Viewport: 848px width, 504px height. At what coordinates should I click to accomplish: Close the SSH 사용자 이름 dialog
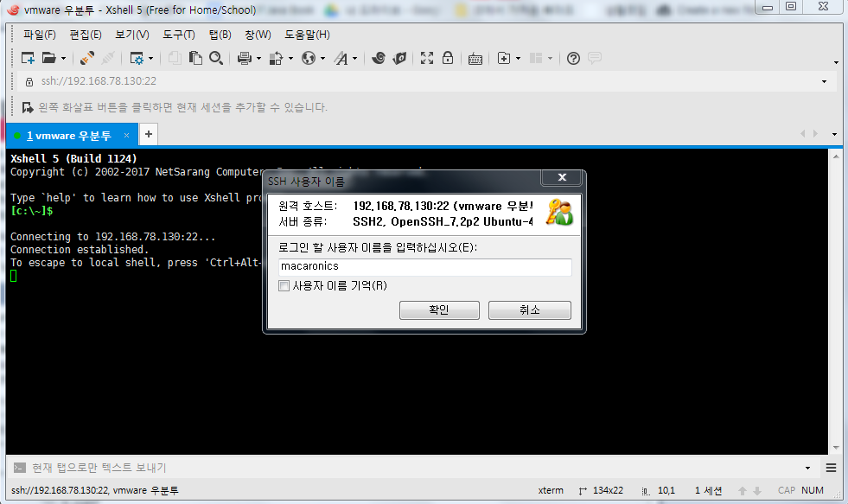[562, 177]
